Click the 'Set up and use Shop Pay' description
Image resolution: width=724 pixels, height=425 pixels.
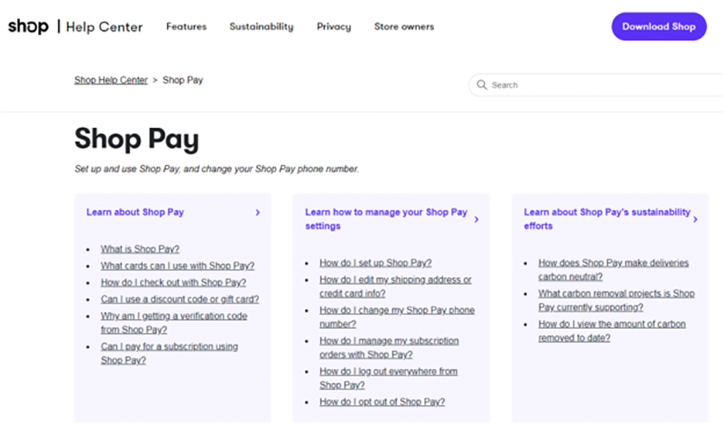point(217,169)
